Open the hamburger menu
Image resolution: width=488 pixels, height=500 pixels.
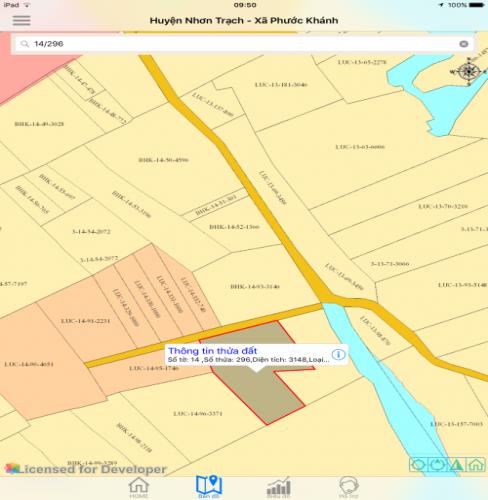22,20
